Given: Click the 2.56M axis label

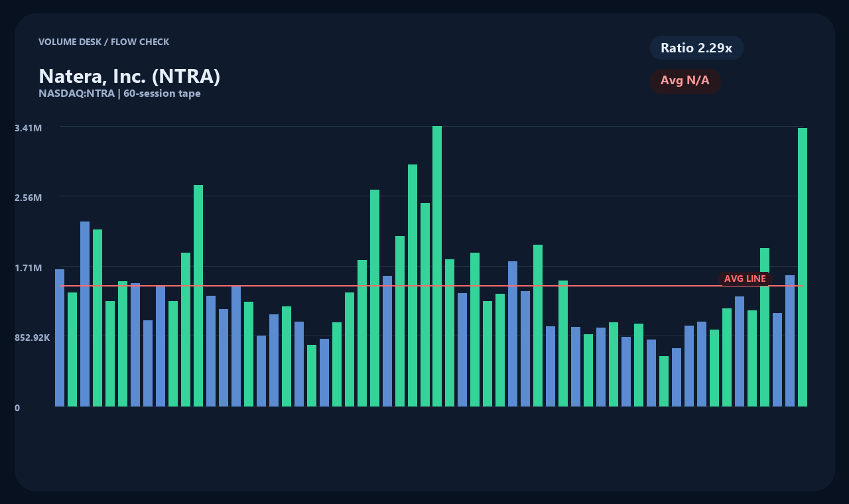Looking at the screenshot, I should tap(29, 198).
